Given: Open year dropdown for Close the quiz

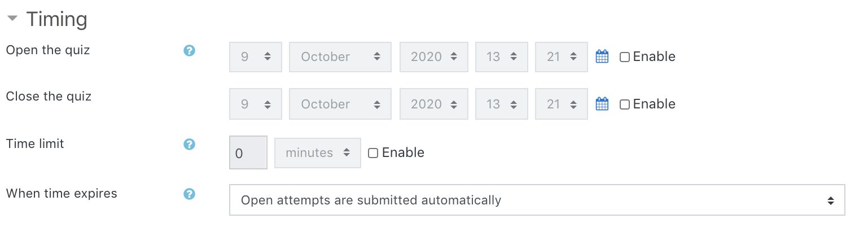Looking at the screenshot, I should pyautogui.click(x=434, y=104).
